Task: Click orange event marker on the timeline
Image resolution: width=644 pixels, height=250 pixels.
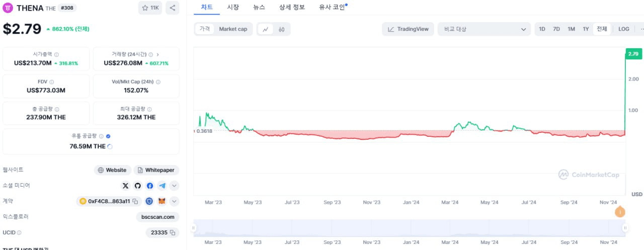Action: [x=620, y=212]
